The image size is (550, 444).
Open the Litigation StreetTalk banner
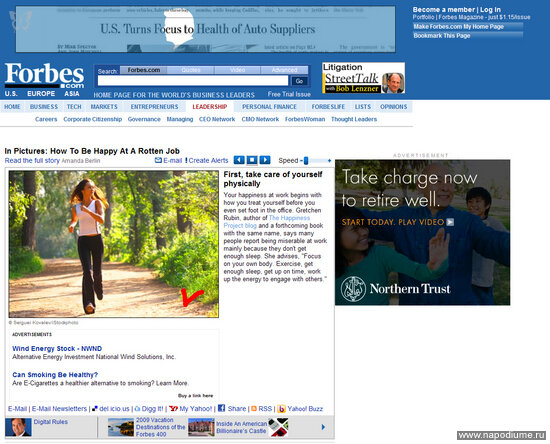pos(363,78)
